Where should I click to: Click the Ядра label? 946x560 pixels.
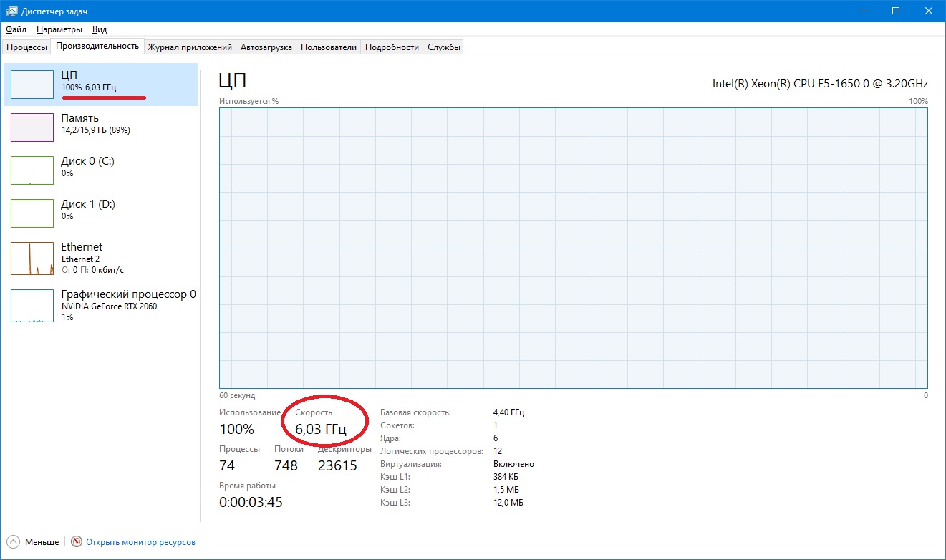390,438
